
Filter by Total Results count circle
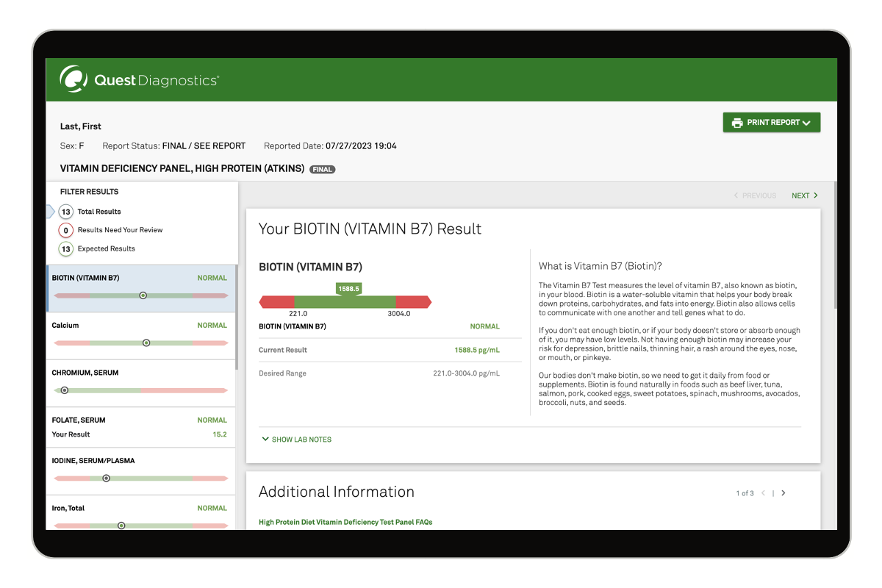(x=65, y=212)
